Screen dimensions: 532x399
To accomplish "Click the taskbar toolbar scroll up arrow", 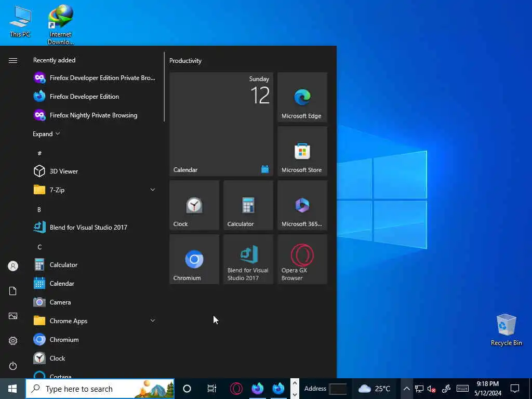I will tap(295, 383).
